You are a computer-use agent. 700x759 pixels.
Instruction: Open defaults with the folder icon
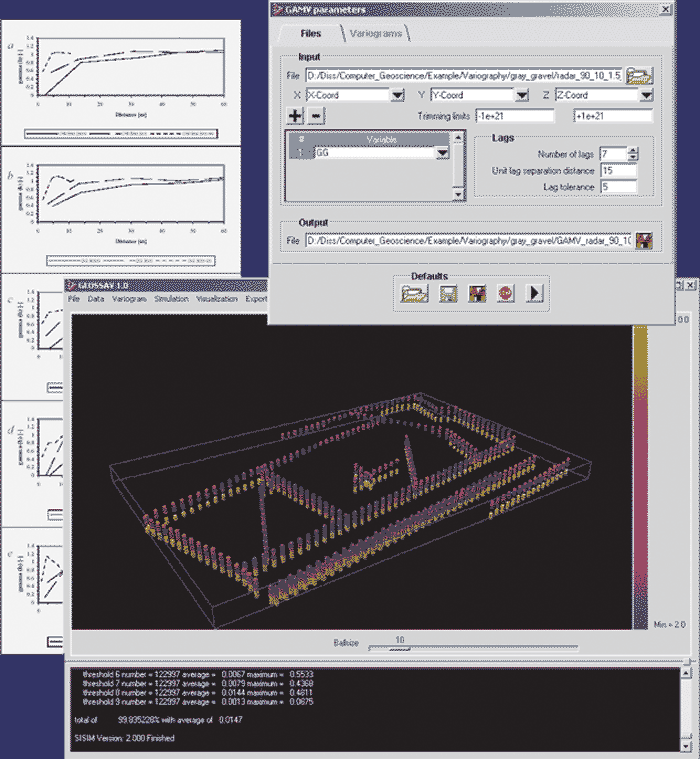[x=412, y=293]
